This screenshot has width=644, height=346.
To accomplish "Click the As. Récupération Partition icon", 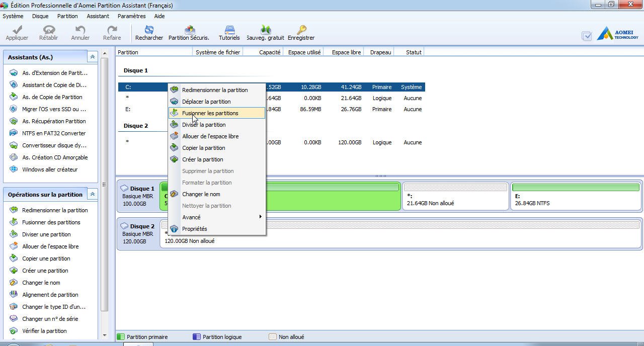I will tap(14, 121).
